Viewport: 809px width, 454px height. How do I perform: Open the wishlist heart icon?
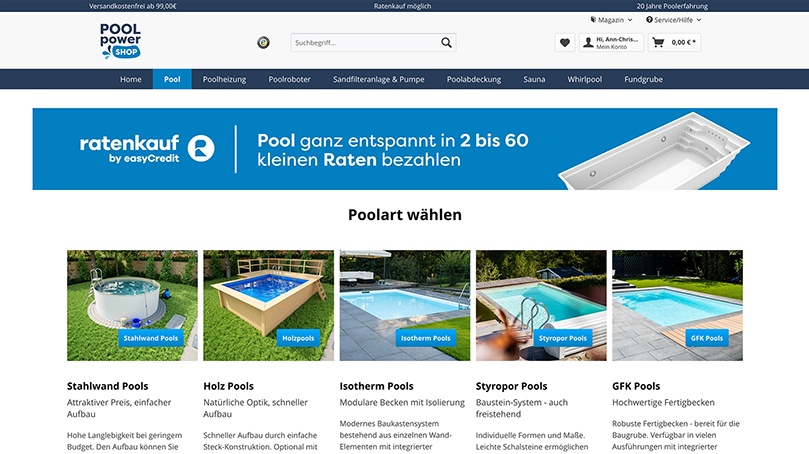(x=565, y=43)
